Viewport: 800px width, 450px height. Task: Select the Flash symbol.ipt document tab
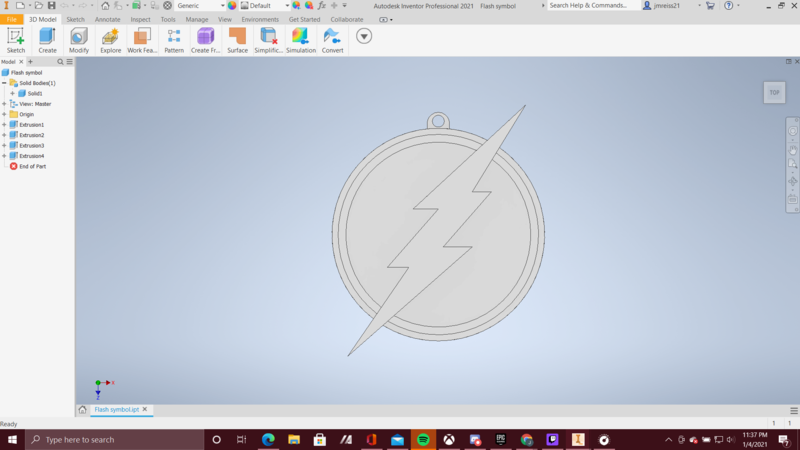pos(116,409)
